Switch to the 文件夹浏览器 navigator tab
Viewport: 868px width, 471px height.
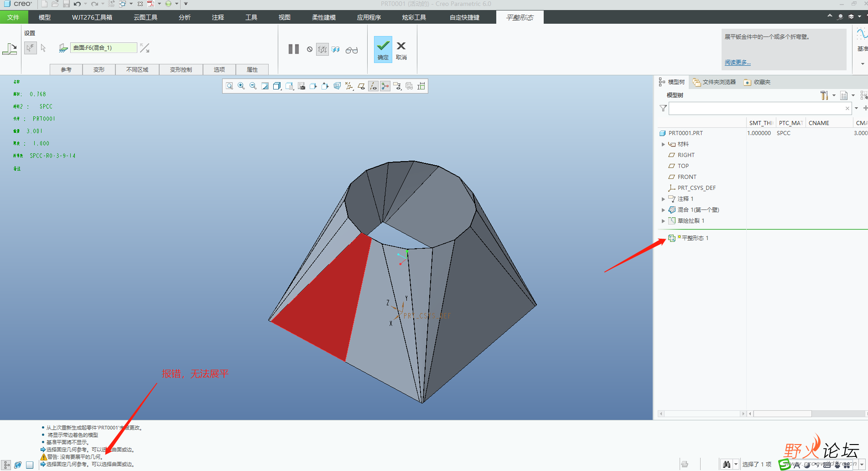tap(714, 82)
